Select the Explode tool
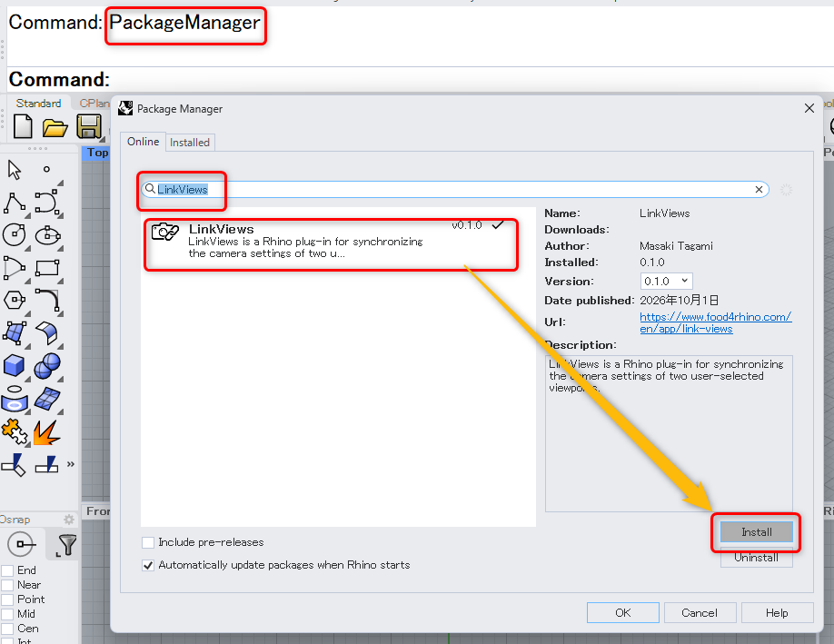 point(47,433)
